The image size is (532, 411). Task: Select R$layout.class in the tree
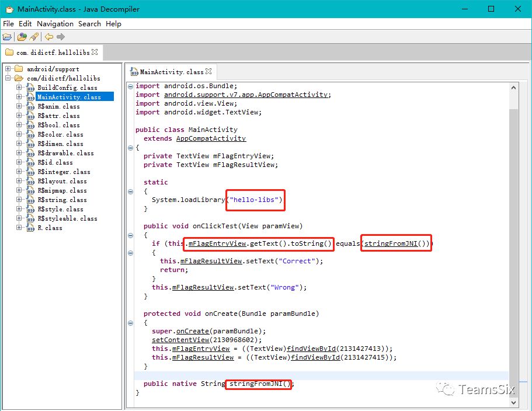point(62,182)
